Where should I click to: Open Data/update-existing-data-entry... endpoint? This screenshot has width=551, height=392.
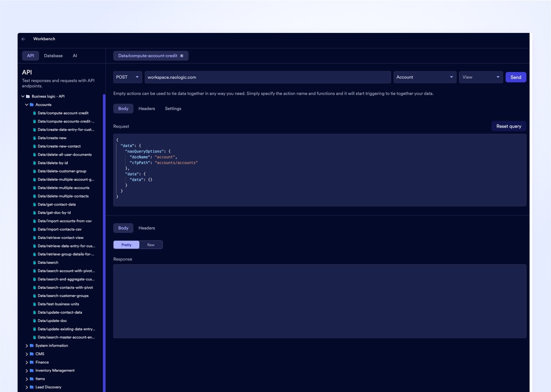pyautogui.click(x=66, y=329)
